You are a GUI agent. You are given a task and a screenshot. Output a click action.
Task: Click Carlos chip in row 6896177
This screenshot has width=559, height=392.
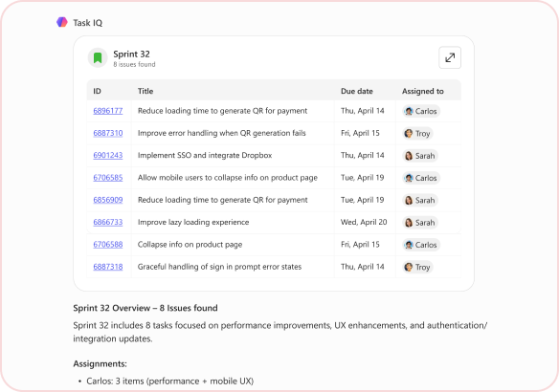(x=421, y=111)
